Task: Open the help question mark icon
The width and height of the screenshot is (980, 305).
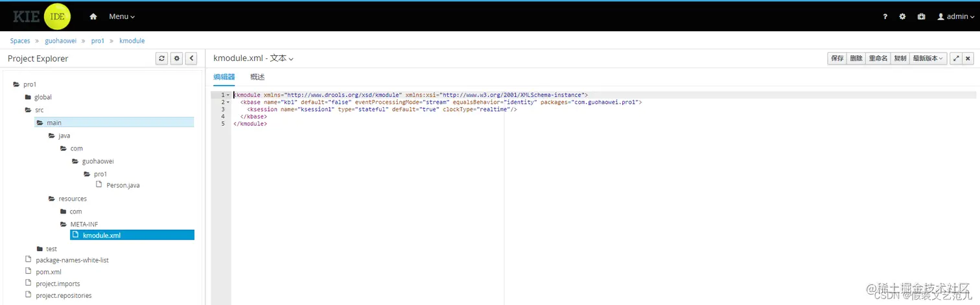Action: point(885,17)
